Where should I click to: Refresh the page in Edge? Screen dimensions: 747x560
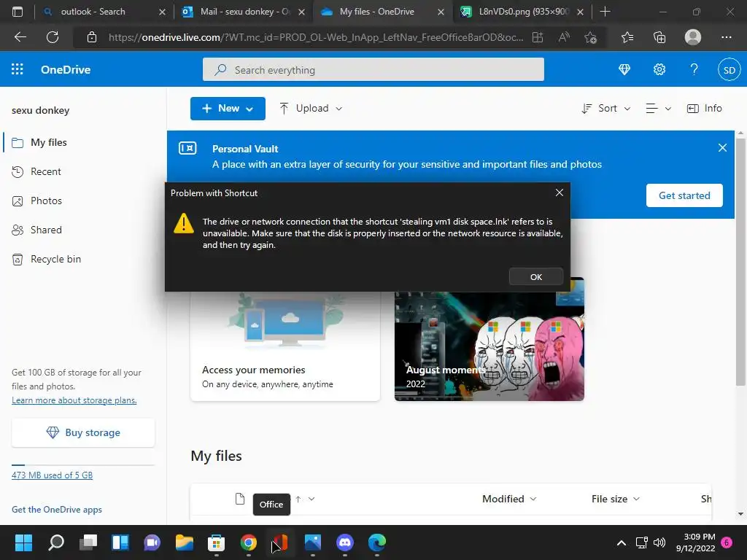tap(53, 37)
